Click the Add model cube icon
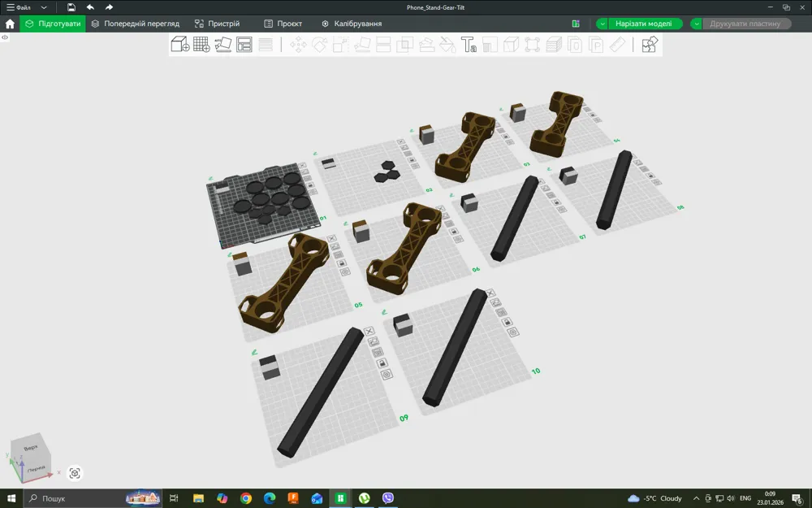 point(179,44)
